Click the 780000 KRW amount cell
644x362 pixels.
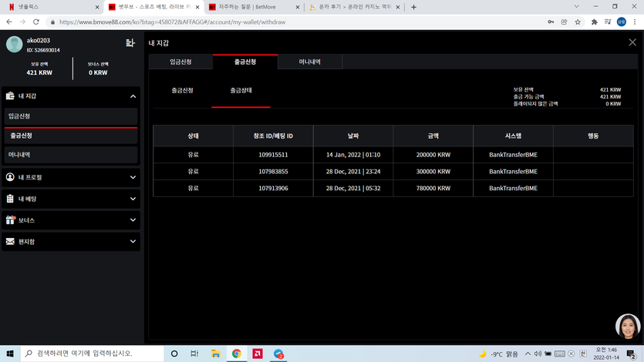(x=433, y=189)
